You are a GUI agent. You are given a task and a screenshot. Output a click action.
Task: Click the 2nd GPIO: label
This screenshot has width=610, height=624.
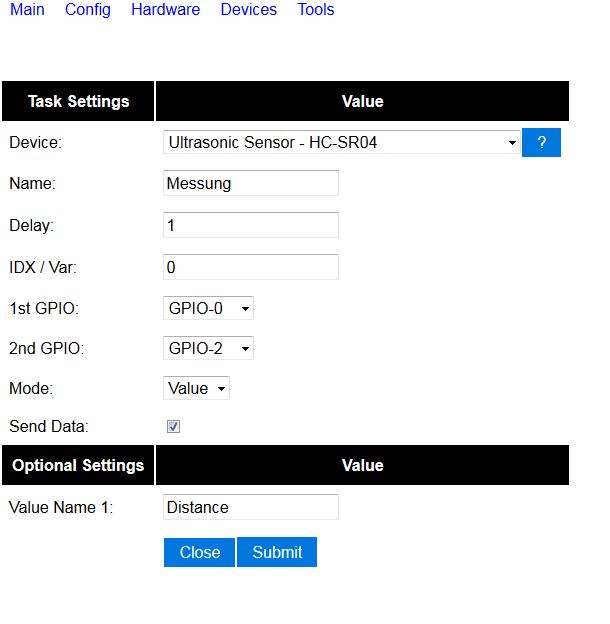coord(47,348)
